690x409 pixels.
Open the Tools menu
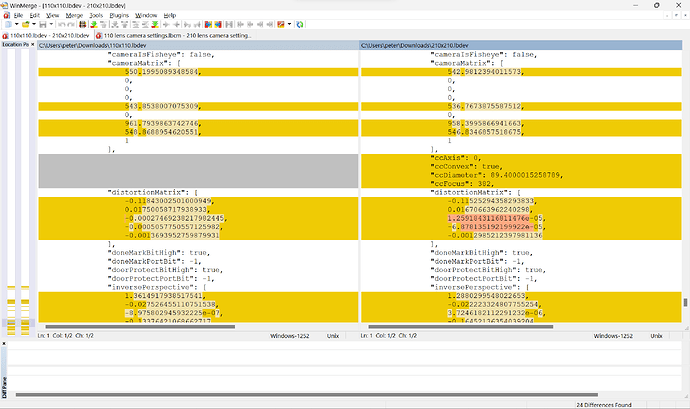pyautogui.click(x=96, y=15)
